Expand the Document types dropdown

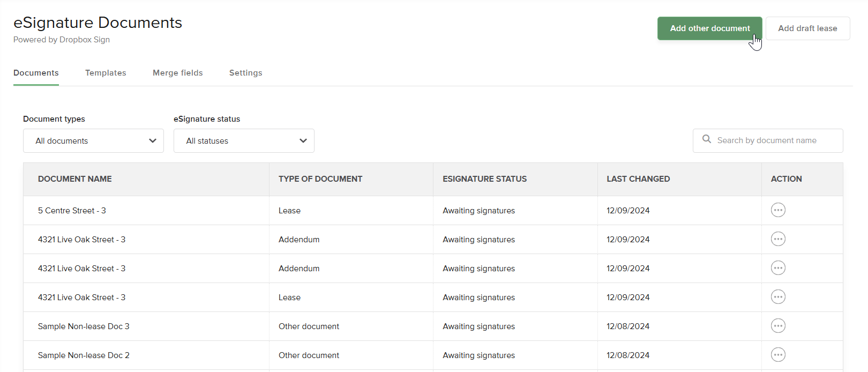coord(93,140)
